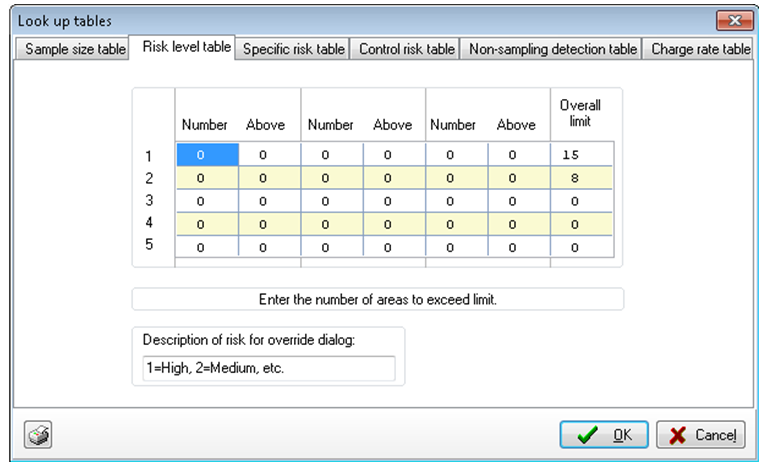The width and height of the screenshot is (765, 463).
Task: Click row 2 third Number cell
Action: coord(457,178)
